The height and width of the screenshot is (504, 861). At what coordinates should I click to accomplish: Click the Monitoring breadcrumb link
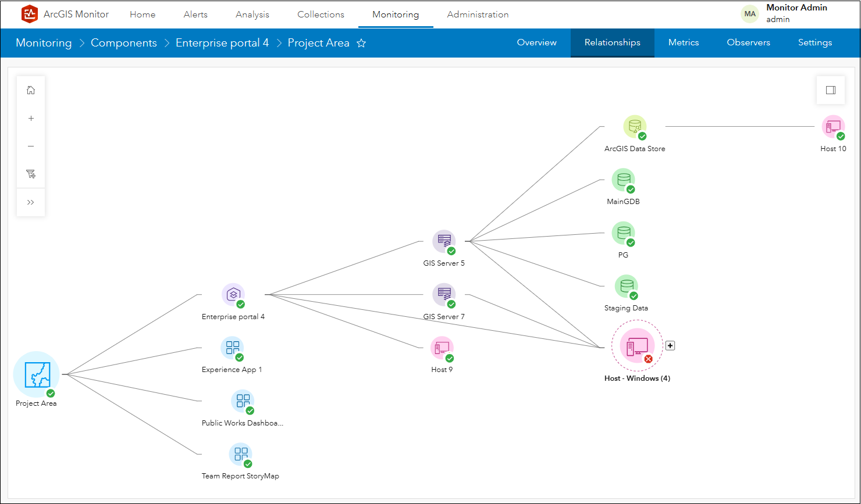tap(44, 43)
